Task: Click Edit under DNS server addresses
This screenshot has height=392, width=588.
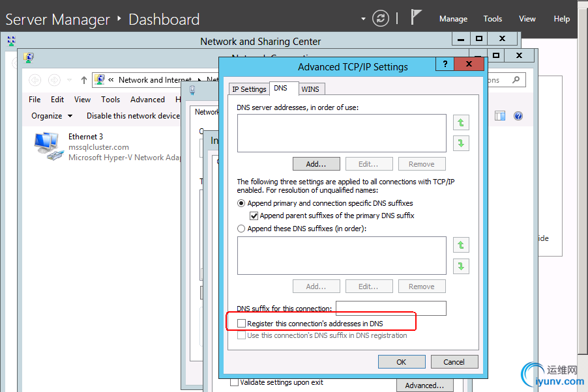Action: [368, 164]
